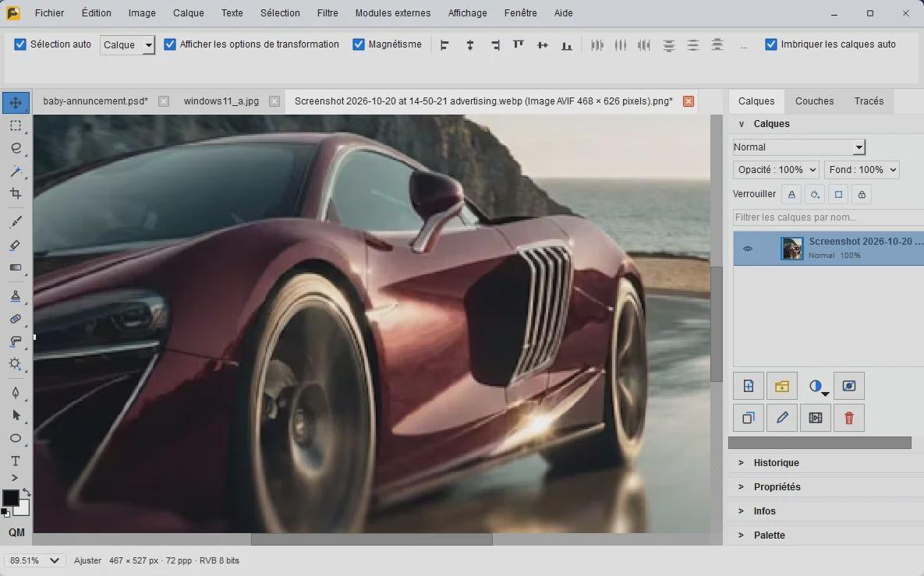Toggle Imbriquer les calques auto checkbox
924x576 pixels.
point(771,44)
